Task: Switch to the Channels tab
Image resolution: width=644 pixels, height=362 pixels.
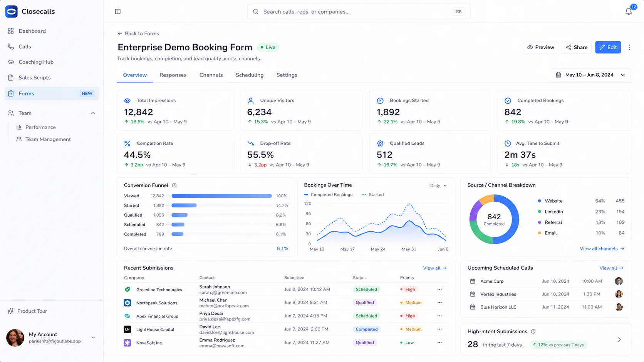Action: 211,75
